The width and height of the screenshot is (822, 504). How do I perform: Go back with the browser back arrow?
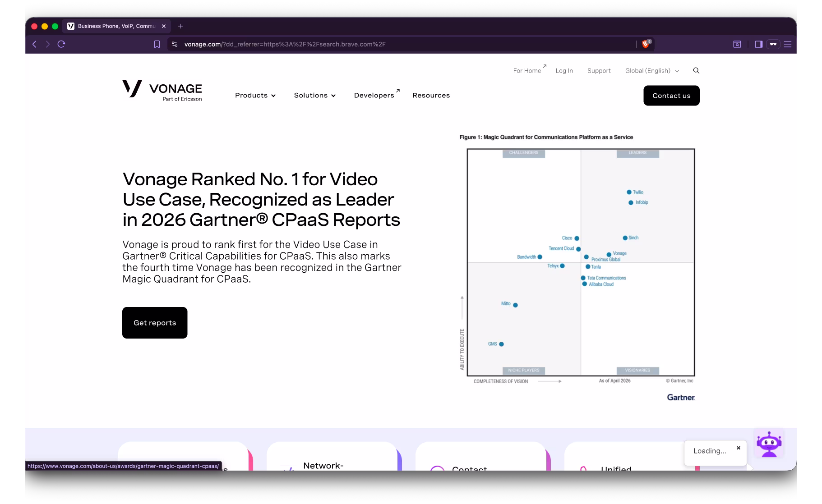click(x=34, y=44)
